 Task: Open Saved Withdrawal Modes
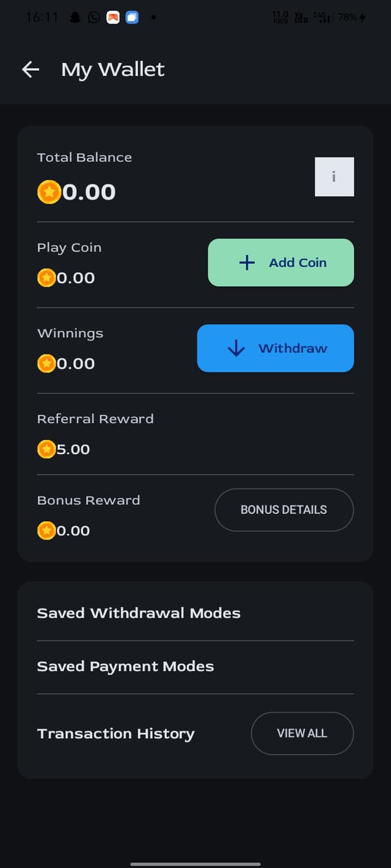(x=138, y=613)
